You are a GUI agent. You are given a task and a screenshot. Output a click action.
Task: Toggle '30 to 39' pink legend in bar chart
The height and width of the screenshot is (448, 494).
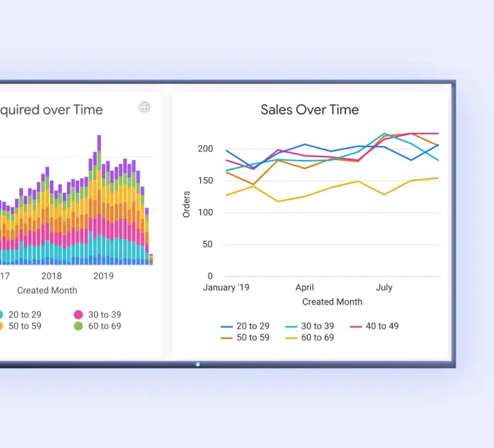pyautogui.click(x=98, y=314)
